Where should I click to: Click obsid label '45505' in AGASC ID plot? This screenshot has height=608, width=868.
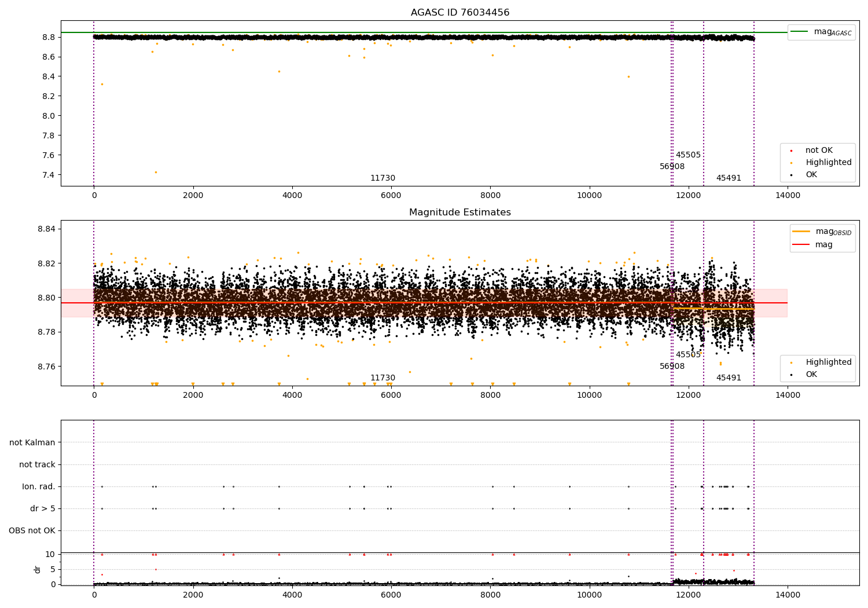coord(688,155)
